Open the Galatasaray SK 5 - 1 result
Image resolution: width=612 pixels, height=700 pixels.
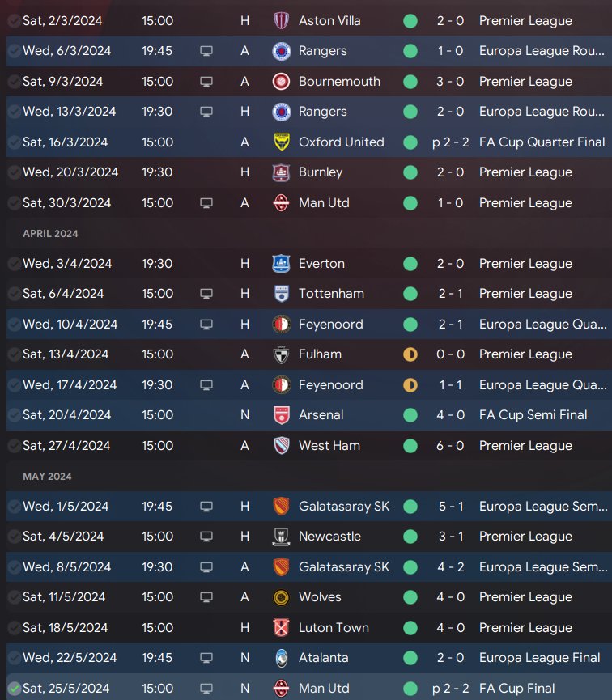tap(451, 507)
